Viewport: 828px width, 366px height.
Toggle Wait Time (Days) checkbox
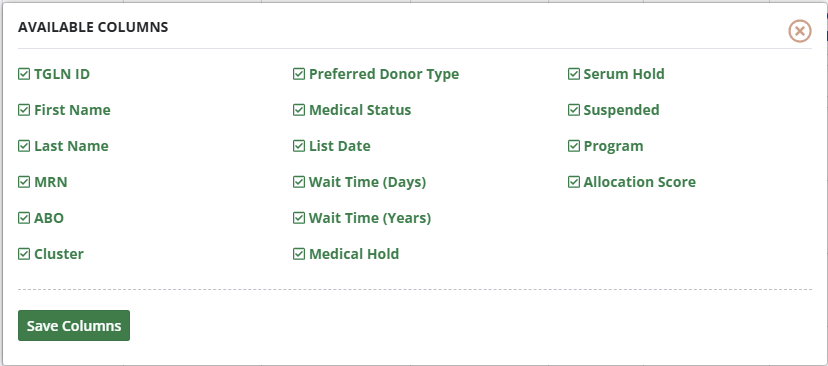click(x=299, y=182)
